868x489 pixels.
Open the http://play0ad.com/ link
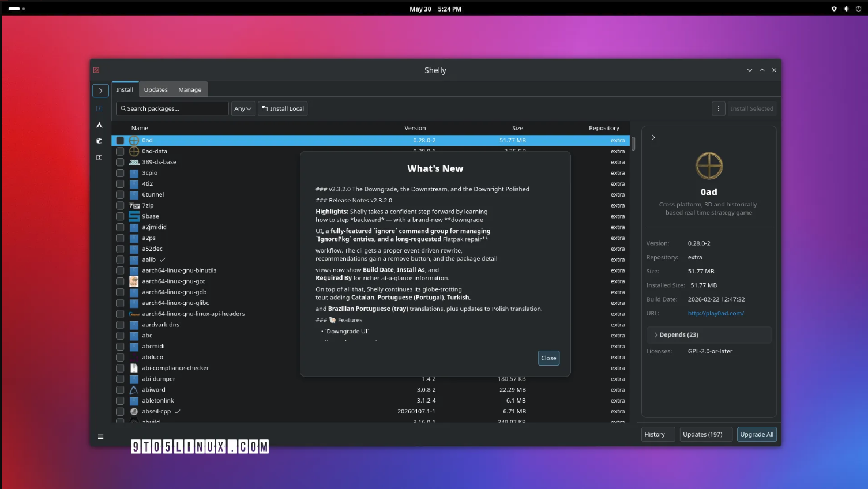716,313
